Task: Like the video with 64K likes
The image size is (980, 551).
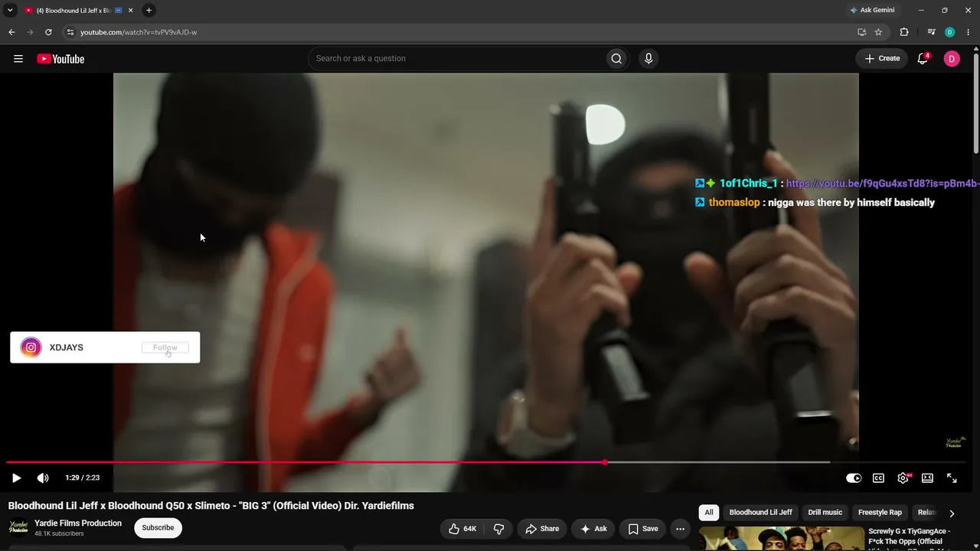Action: (462, 529)
